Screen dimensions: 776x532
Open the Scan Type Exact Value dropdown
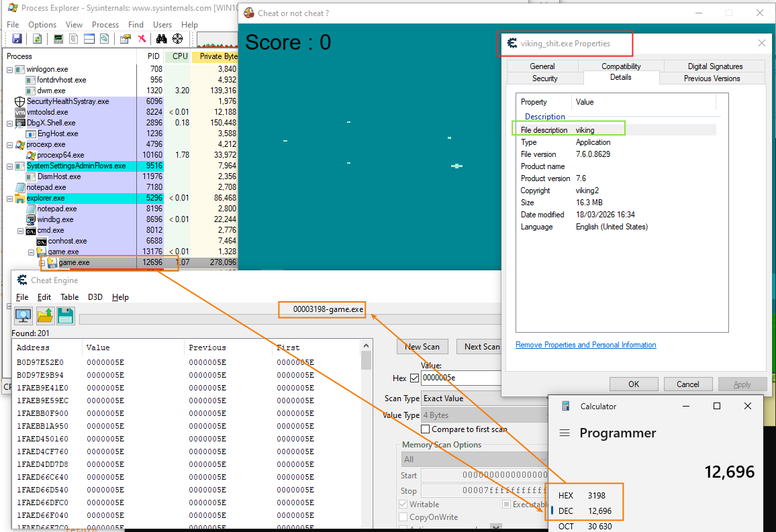(463, 398)
